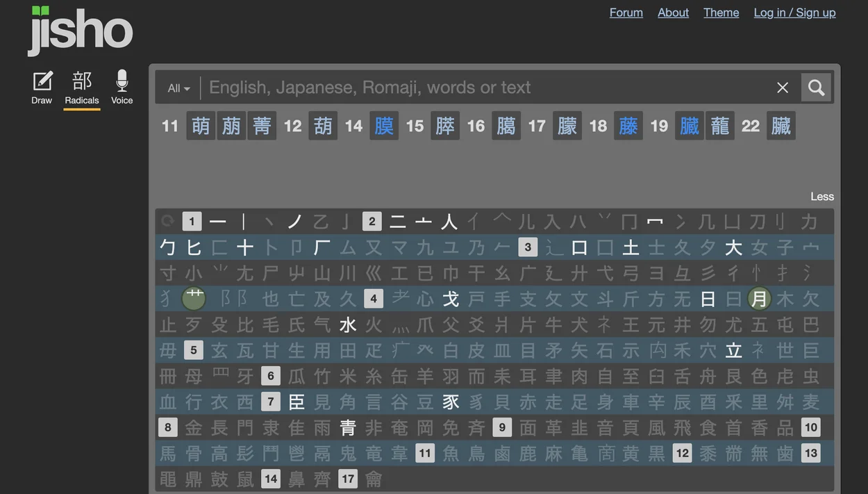The image size is (868, 494).
Task: Toggle the 勹 wrap radical
Action: point(167,247)
